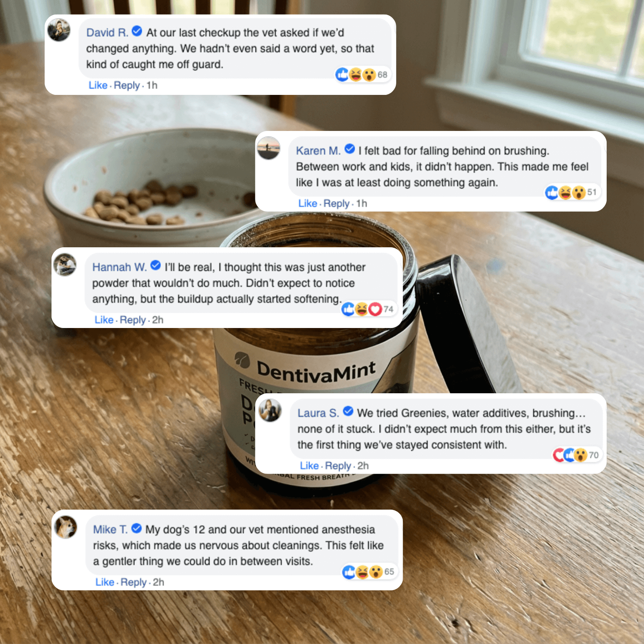
Task: Open reactions with 74 count on Hannah's comment
Action: 368,309
